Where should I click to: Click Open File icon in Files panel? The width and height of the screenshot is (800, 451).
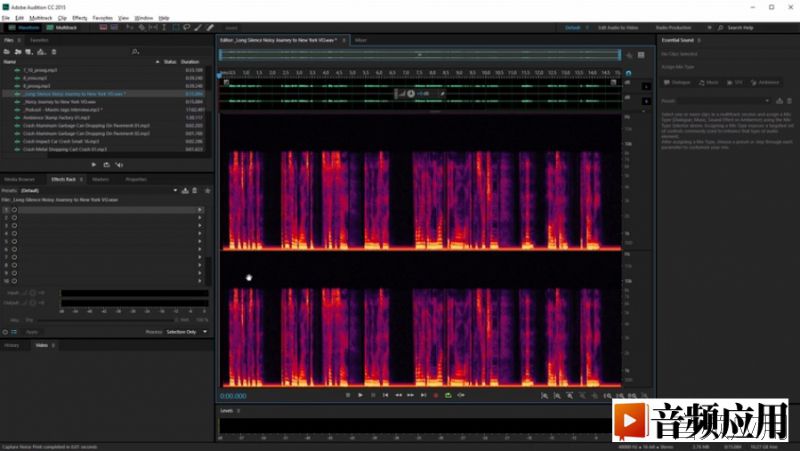[x=7, y=52]
